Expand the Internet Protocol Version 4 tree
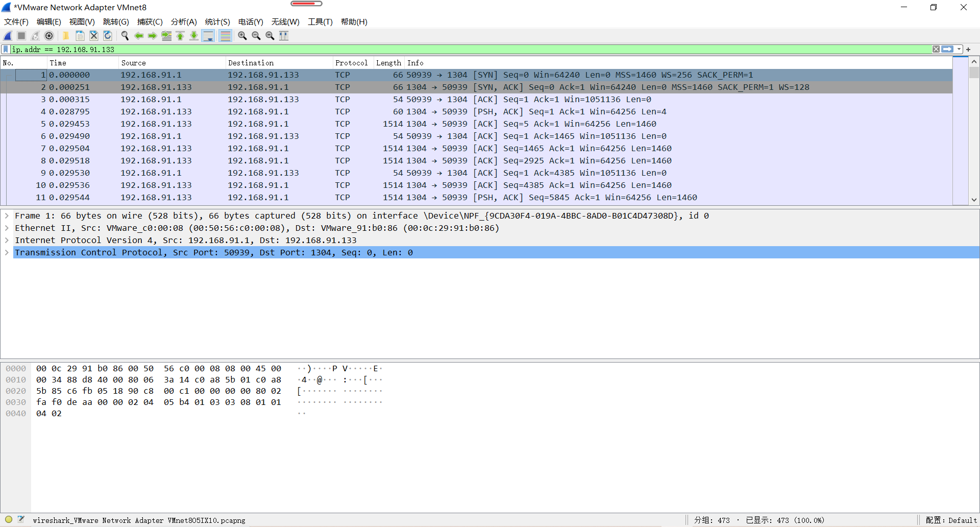 (7, 241)
